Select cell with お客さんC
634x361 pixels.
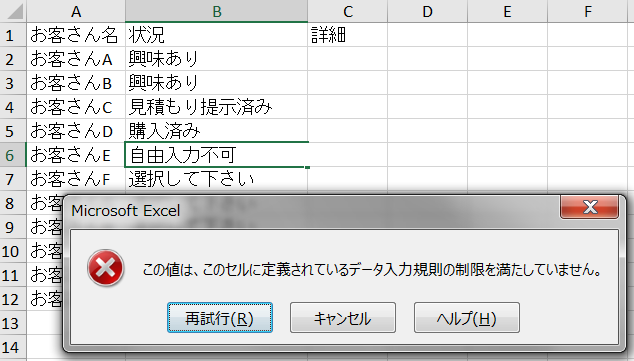tap(76, 107)
